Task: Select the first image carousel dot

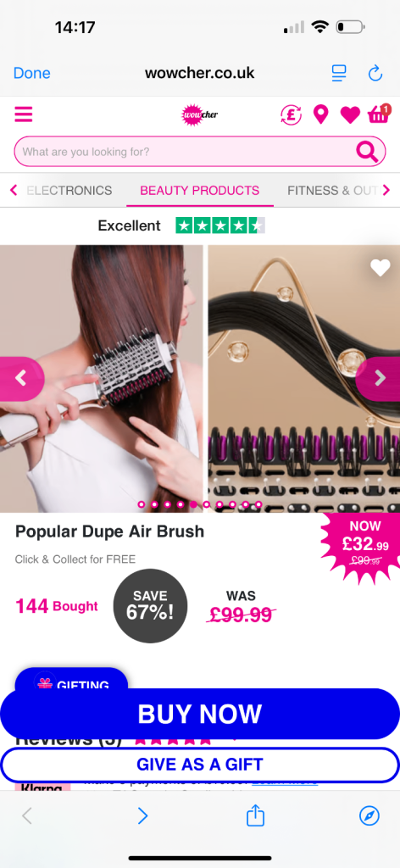Action: click(141, 504)
